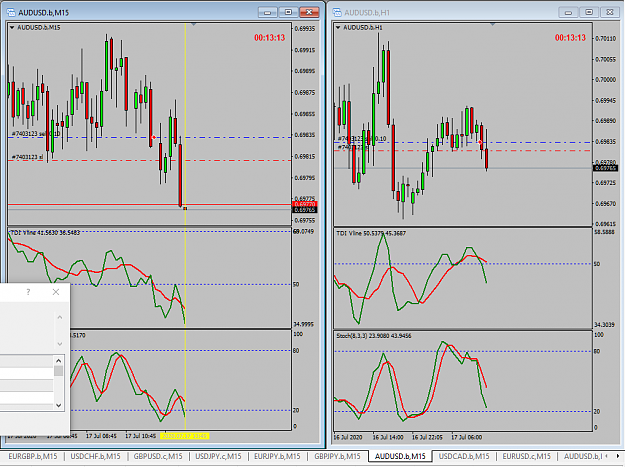Click the 17 Jul 10:45 time axis label
625x467 pixels.
(x=141, y=436)
